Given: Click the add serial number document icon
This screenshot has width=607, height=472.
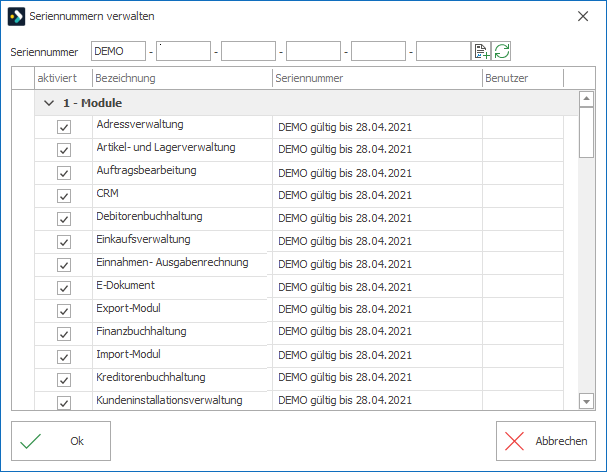Looking at the screenshot, I should 481,51.
